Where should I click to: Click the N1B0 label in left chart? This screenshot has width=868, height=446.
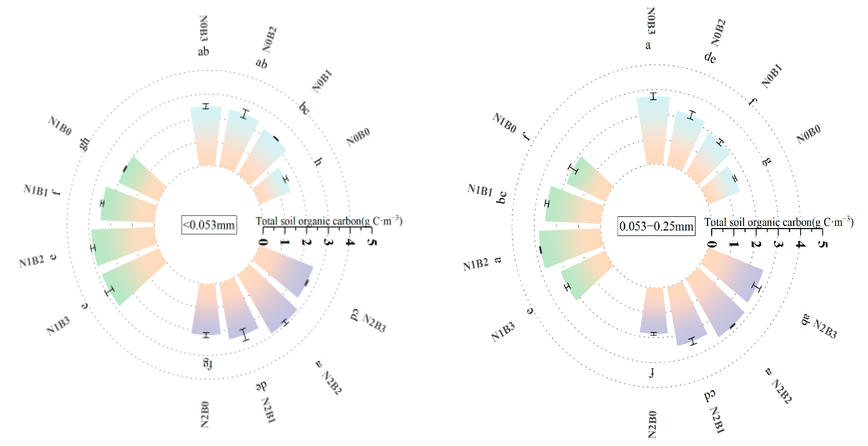(60, 126)
